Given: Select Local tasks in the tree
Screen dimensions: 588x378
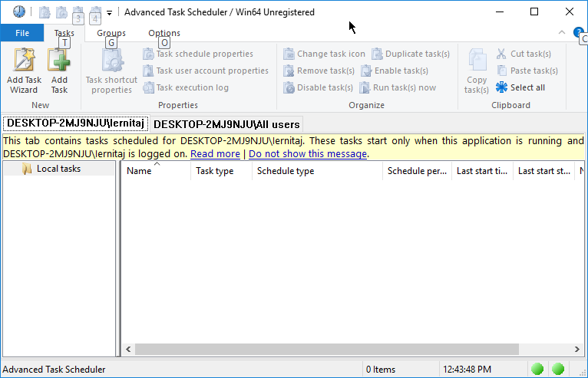Looking at the screenshot, I should (59, 169).
